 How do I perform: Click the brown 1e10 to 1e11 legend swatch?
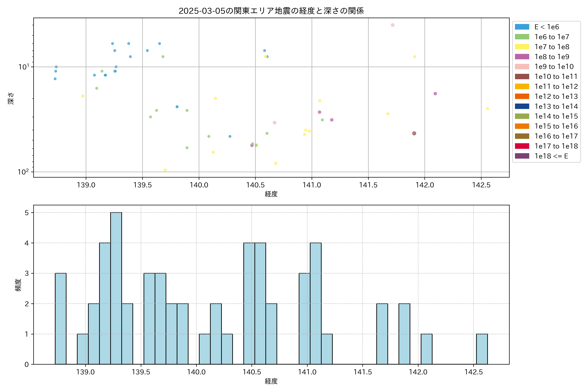click(522, 76)
